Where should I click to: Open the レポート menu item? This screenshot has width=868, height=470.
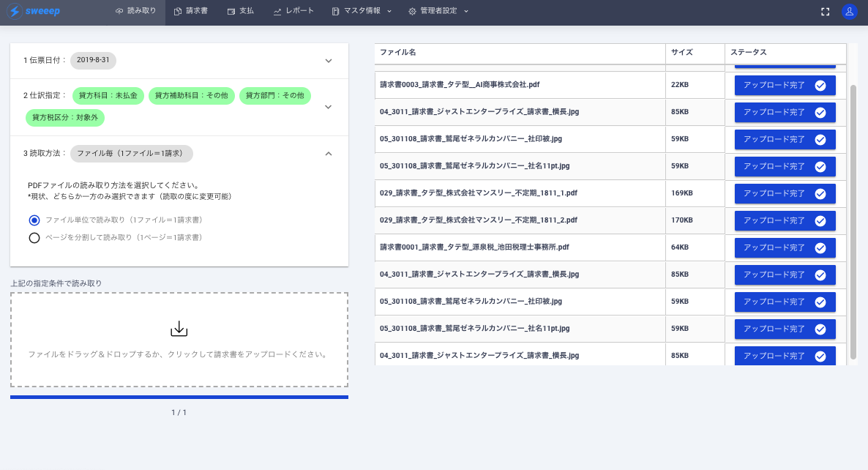point(293,12)
